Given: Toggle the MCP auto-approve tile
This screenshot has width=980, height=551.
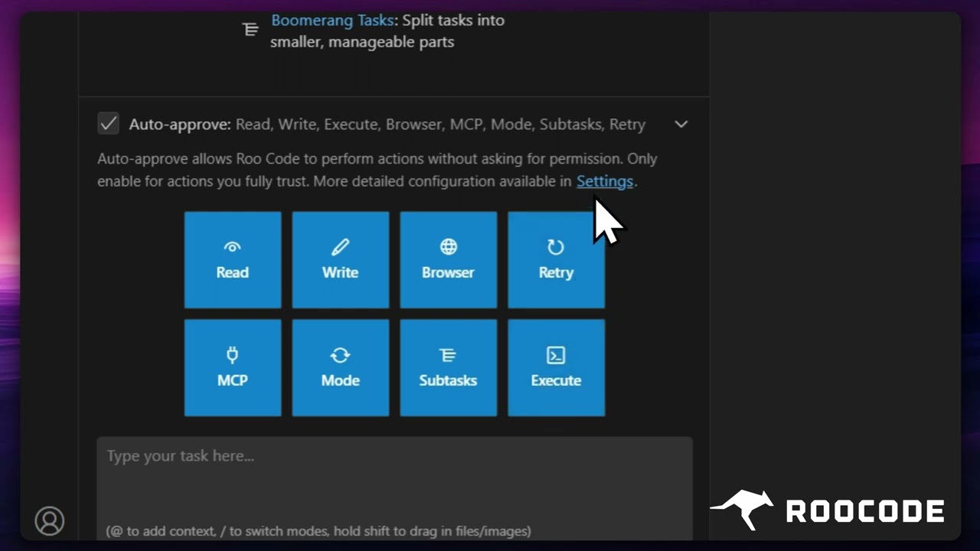Looking at the screenshot, I should (x=233, y=368).
